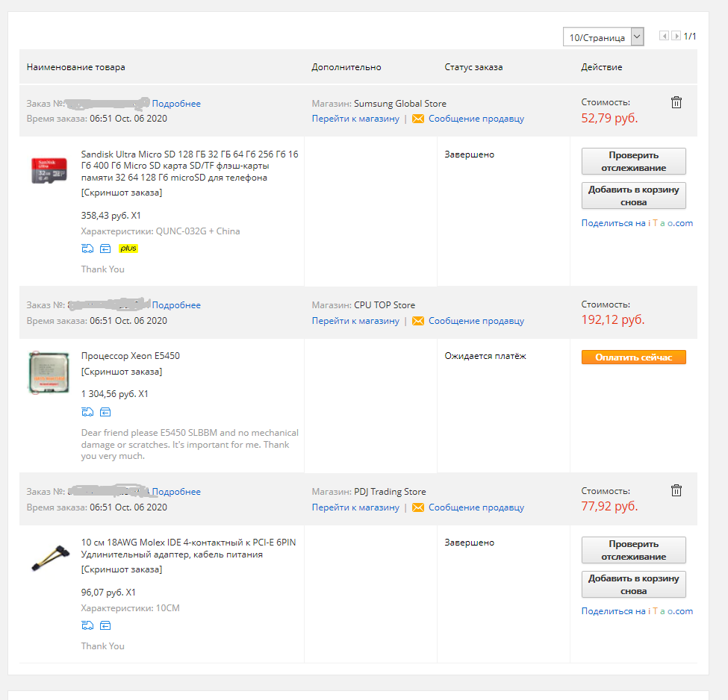
Task: Open the Xeon E5450 processor thumbnail
Action: tap(49, 372)
